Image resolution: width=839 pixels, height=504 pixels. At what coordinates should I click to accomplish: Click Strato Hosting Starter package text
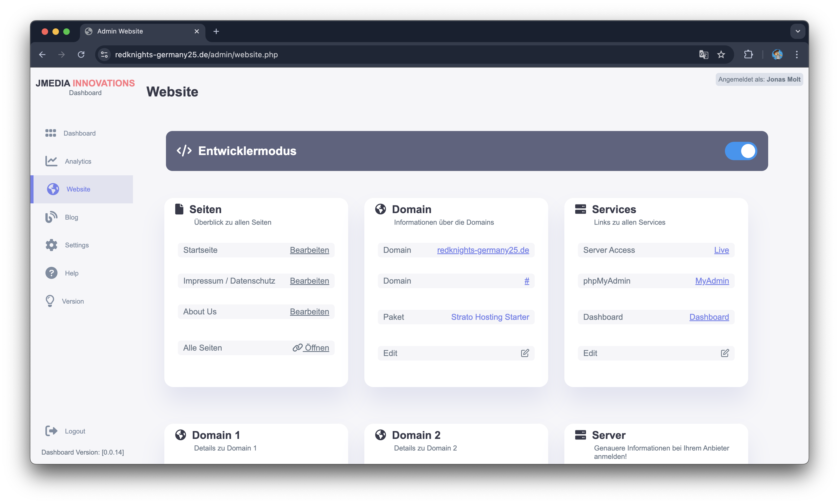point(490,317)
